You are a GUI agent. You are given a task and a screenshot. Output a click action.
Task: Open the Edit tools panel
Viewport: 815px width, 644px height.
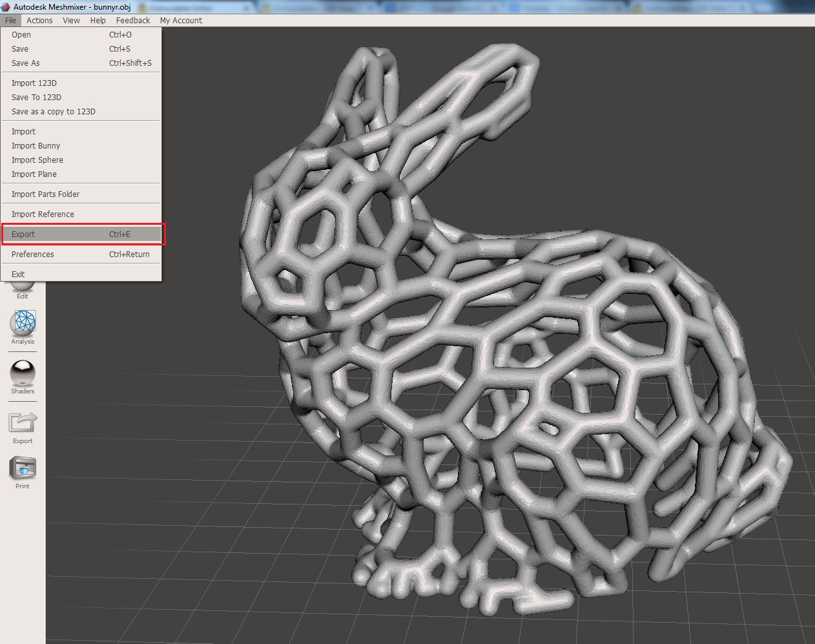[22, 287]
